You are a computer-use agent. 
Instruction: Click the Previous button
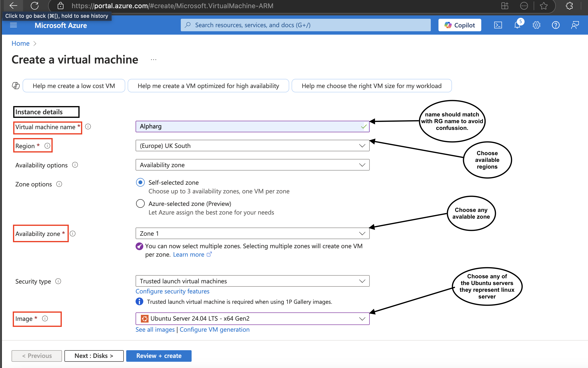[37, 356]
